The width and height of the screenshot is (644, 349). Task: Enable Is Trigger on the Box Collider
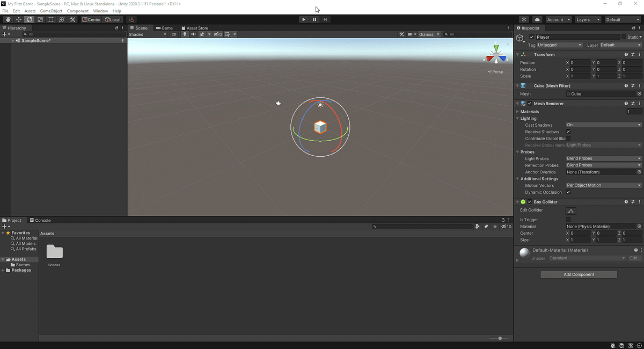click(x=568, y=219)
